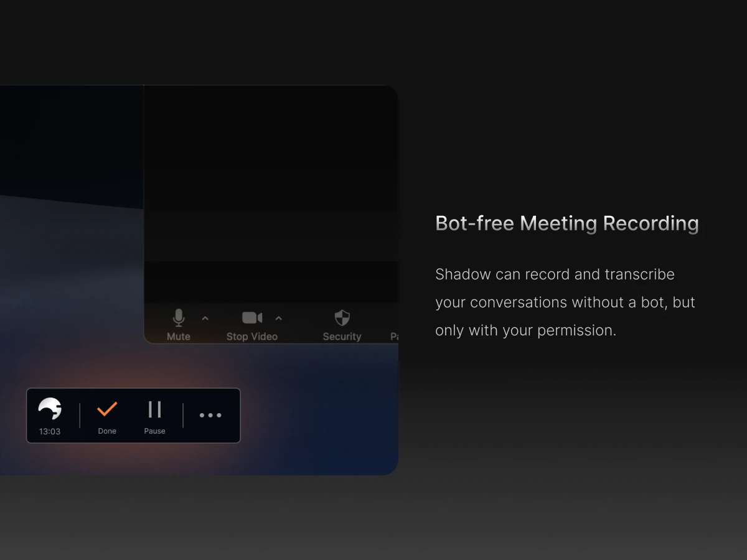747x560 pixels.
Task: Select the Bot-free Meeting Recording heading
Action: coord(567,223)
